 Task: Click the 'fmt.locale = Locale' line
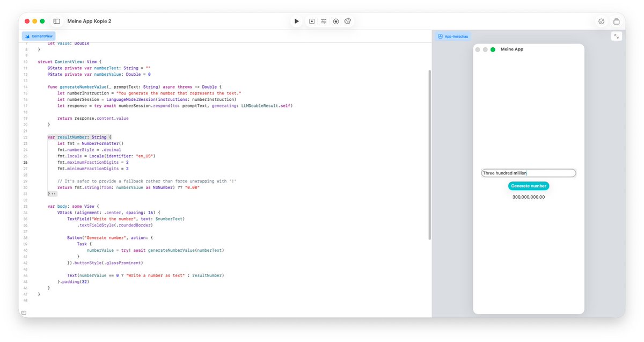point(106,156)
